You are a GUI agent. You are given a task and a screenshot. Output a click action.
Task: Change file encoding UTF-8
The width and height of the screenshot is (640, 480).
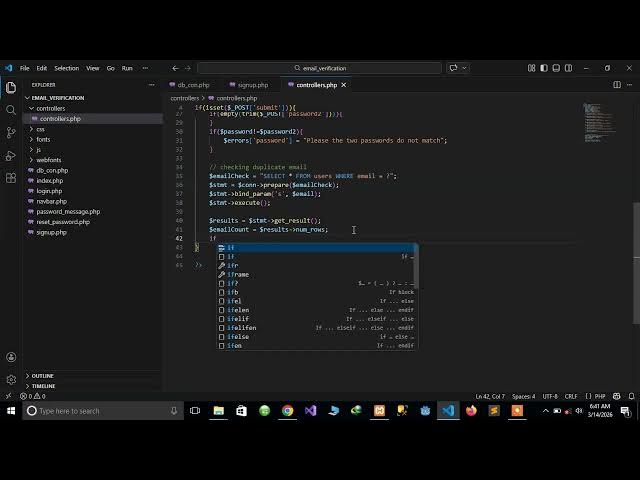550,396
